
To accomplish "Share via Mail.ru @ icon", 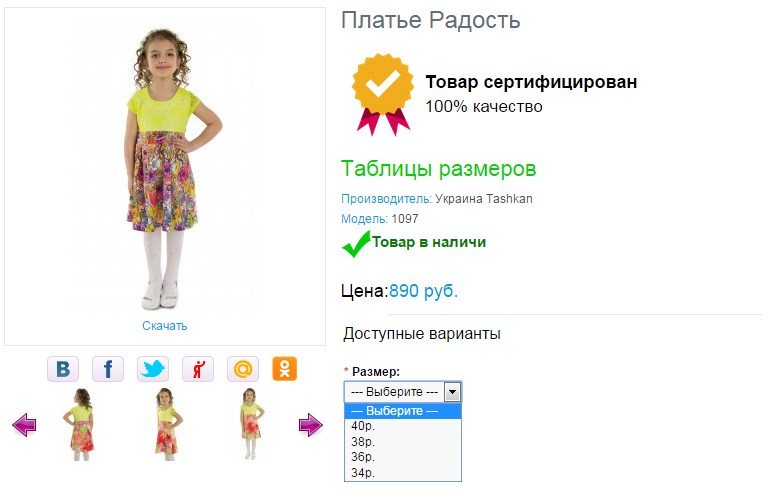I will pyautogui.click(x=243, y=369).
